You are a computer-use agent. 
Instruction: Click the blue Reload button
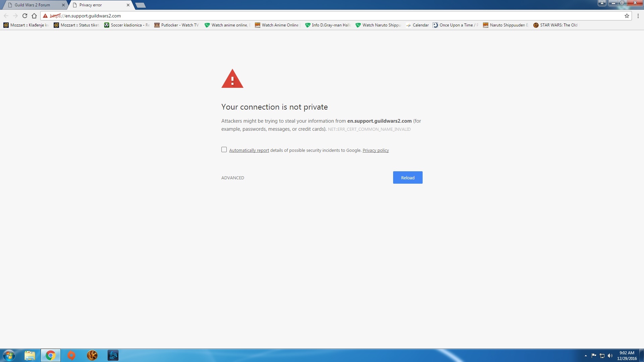408,178
